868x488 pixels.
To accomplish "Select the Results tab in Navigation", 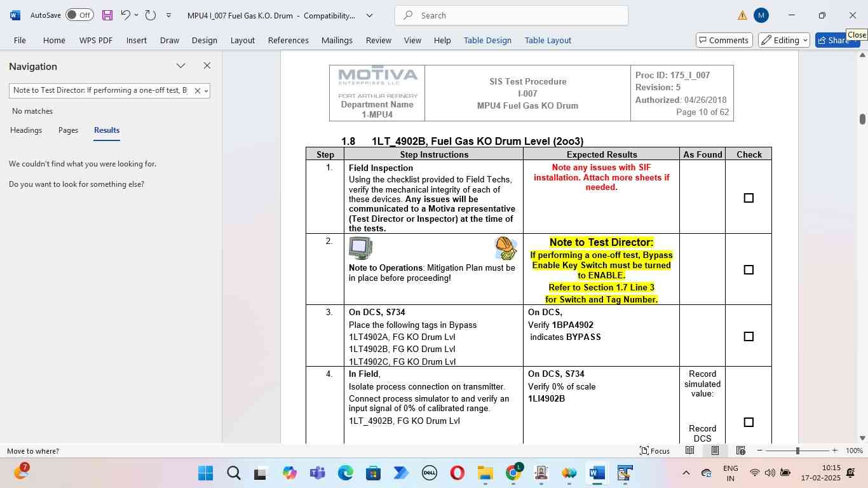I will point(107,130).
